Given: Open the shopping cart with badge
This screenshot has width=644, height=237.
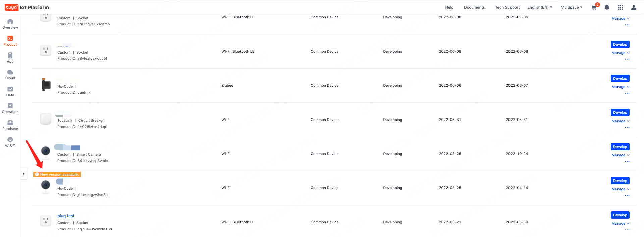Looking at the screenshot, I should point(595,7).
